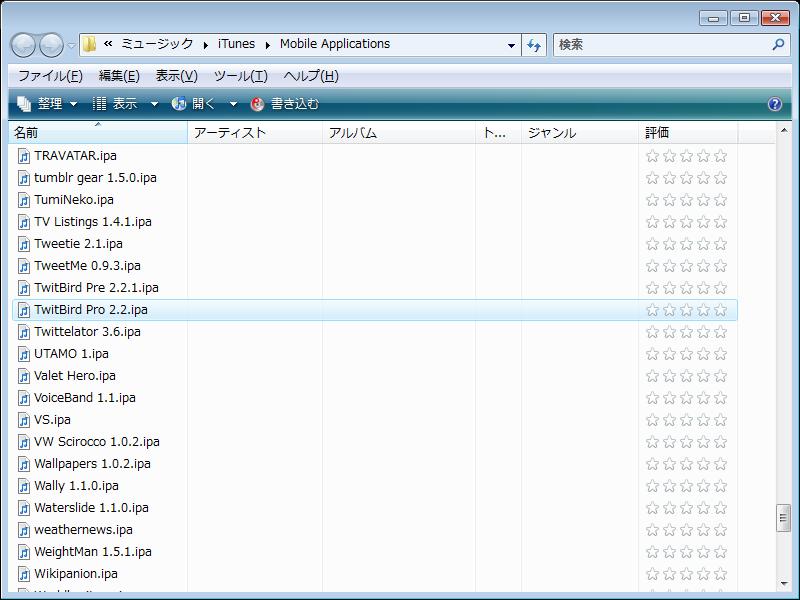Select file icon of Wally 1.1.0.ipa
The height and width of the screenshot is (600, 800).
pyautogui.click(x=24, y=486)
